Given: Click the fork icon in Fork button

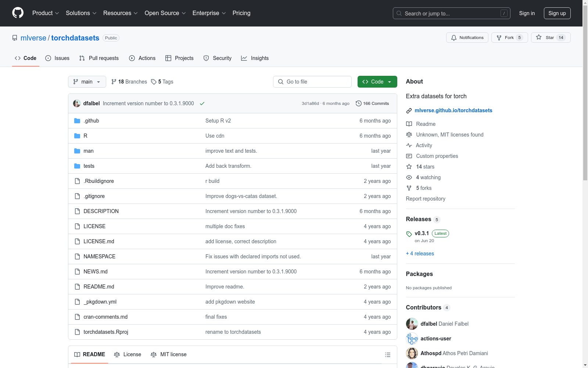Looking at the screenshot, I should click(x=499, y=38).
